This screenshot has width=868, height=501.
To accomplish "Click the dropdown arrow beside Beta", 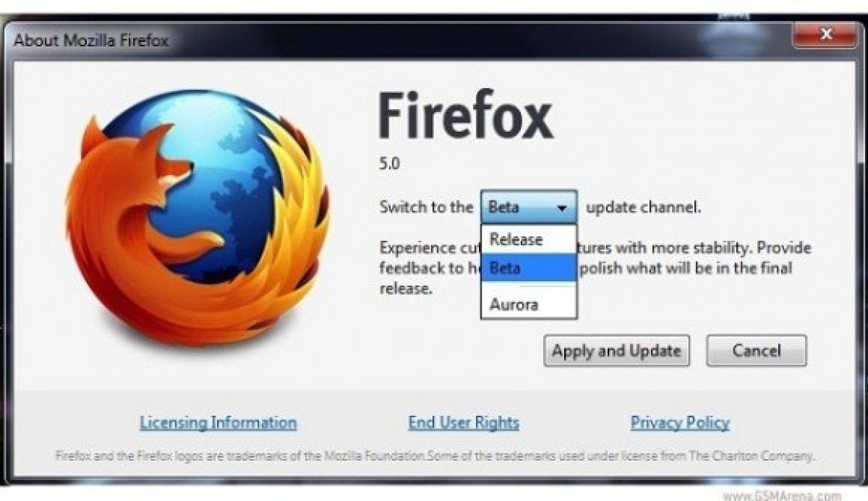I will pos(561,208).
